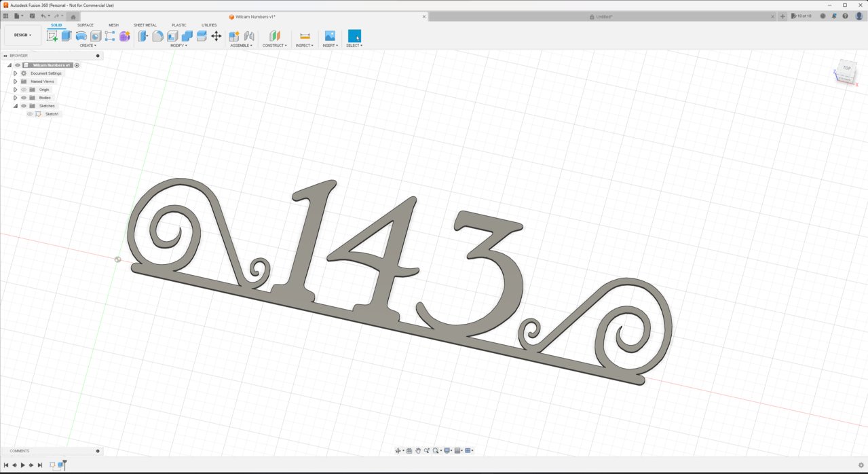Open the DESIGN workspace dropdown
This screenshot has width=868, height=474.
point(22,35)
